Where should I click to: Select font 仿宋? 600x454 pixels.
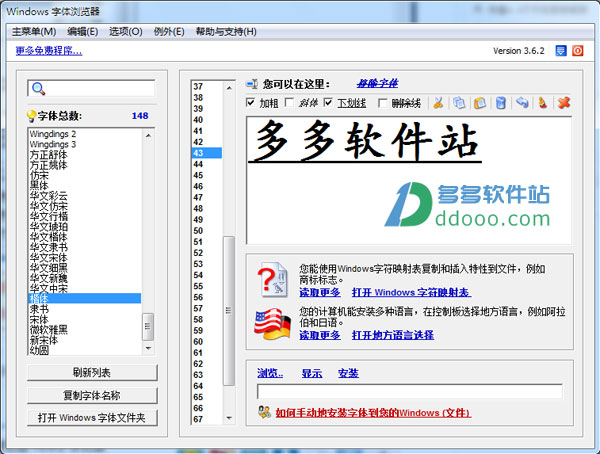[x=39, y=175]
